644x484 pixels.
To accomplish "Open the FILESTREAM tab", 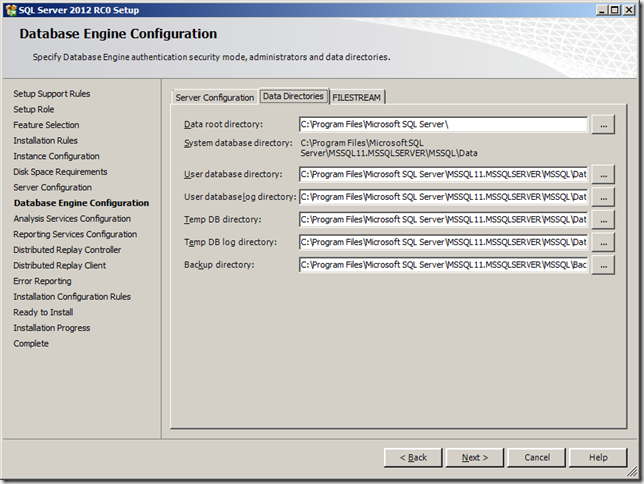I will tap(356, 97).
